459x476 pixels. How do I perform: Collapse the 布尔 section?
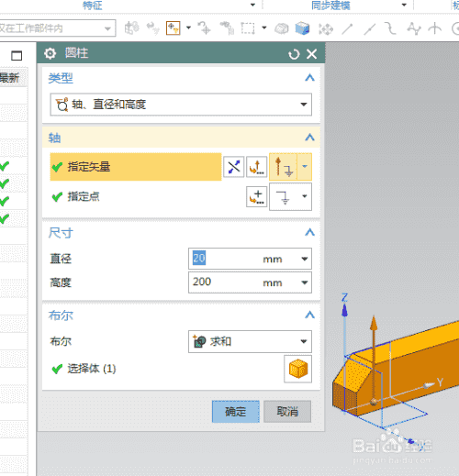(x=309, y=315)
